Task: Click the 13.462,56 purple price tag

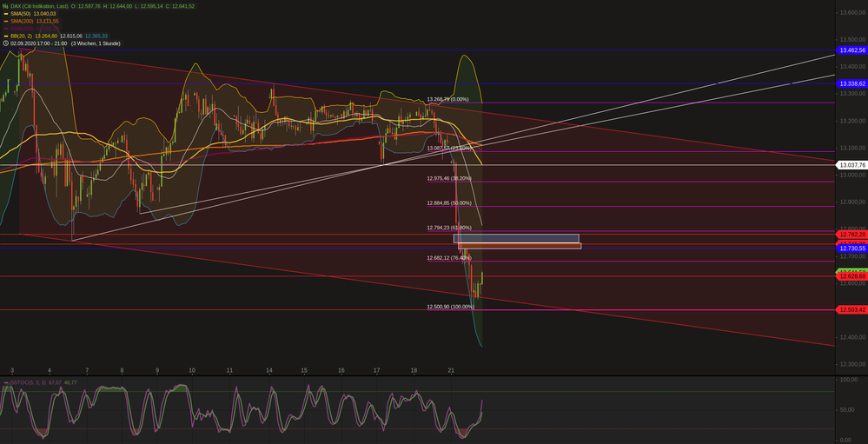Action: point(851,51)
